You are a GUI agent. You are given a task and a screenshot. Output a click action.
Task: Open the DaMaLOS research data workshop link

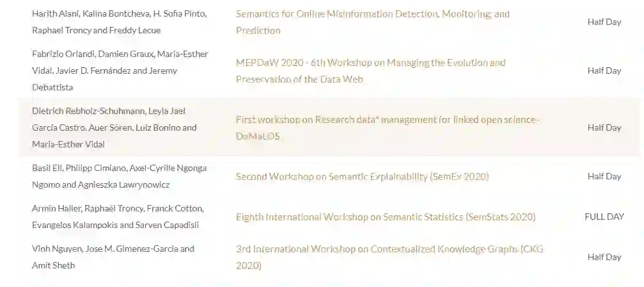[388, 120]
